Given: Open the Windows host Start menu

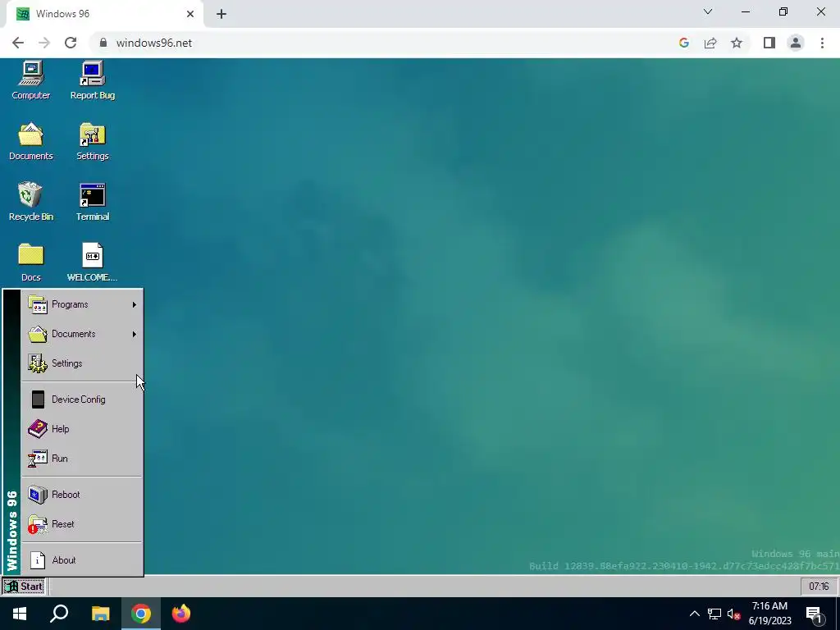Looking at the screenshot, I should click(20, 614).
